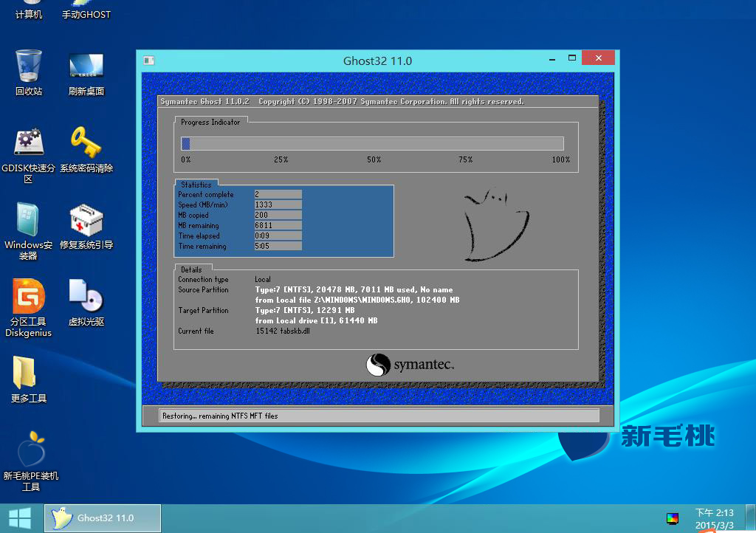Click the Symantec logo in Ghost window
756x533 pixels.
410,365
